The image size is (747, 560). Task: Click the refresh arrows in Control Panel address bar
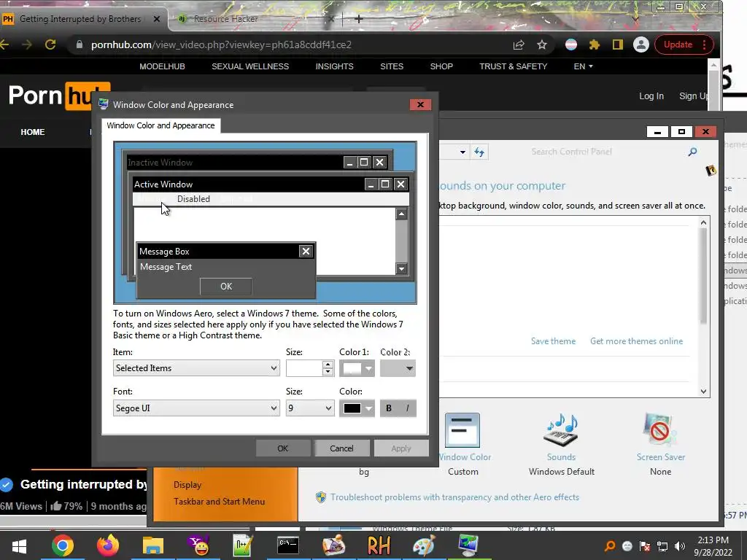(479, 152)
